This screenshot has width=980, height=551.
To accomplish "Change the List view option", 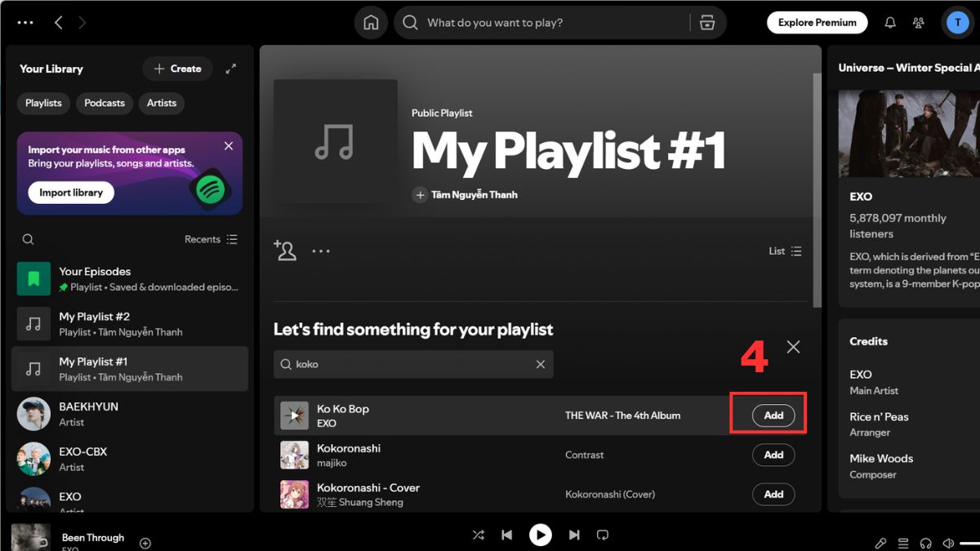I will [x=785, y=251].
